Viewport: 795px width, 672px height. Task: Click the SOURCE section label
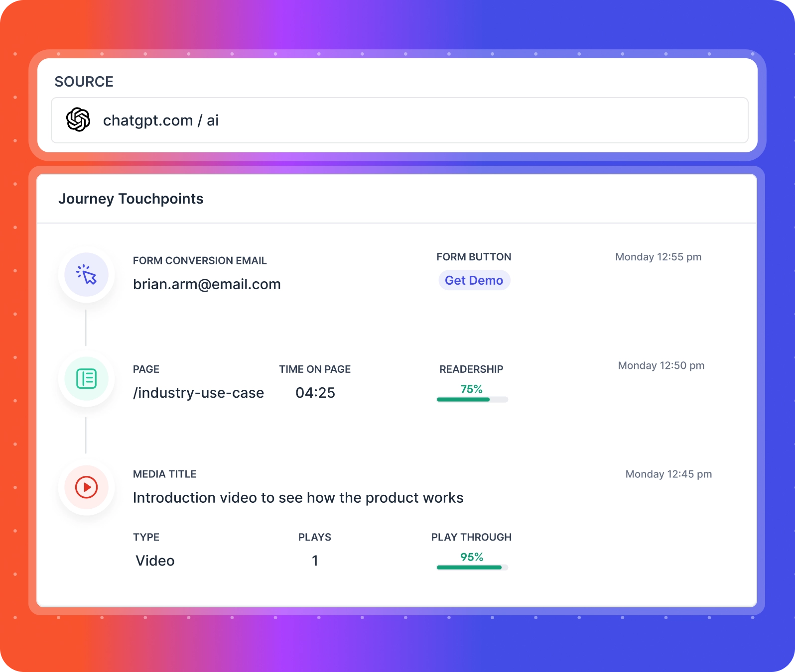(84, 82)
